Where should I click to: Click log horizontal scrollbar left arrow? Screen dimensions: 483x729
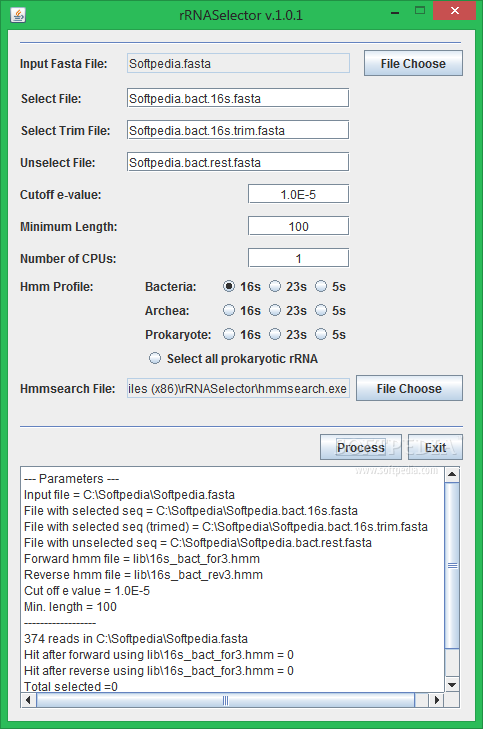click(x=28, y=700)
